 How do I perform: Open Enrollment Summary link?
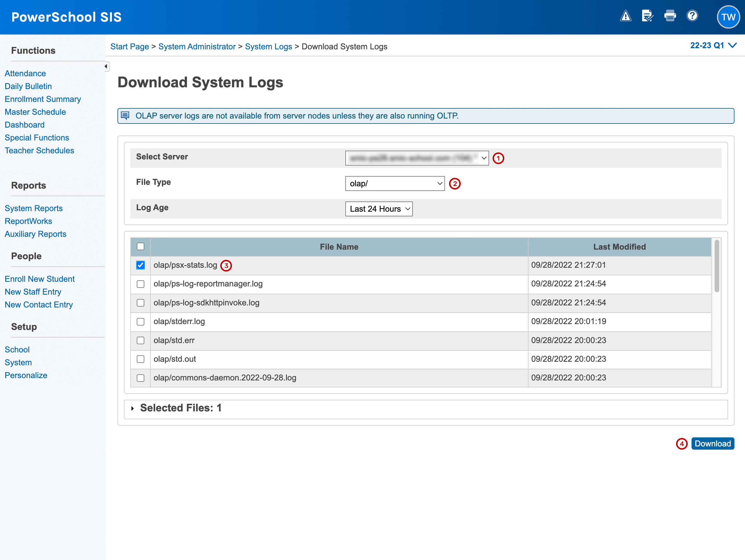pos(43,99)
